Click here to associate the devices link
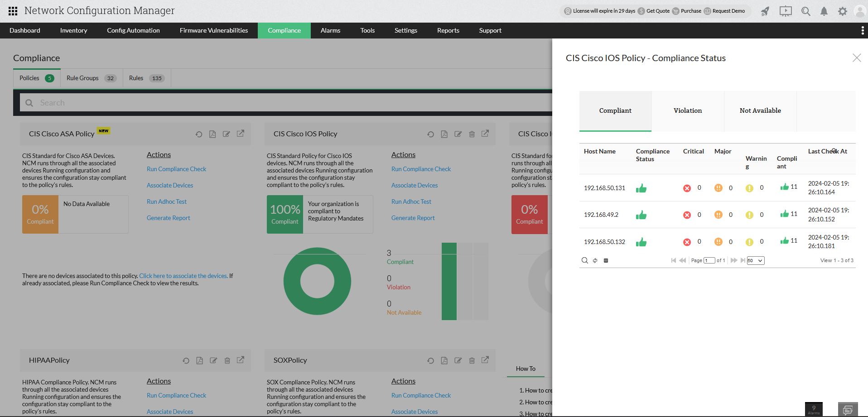This screenshot has height=417, width=868. pos(183,276)
